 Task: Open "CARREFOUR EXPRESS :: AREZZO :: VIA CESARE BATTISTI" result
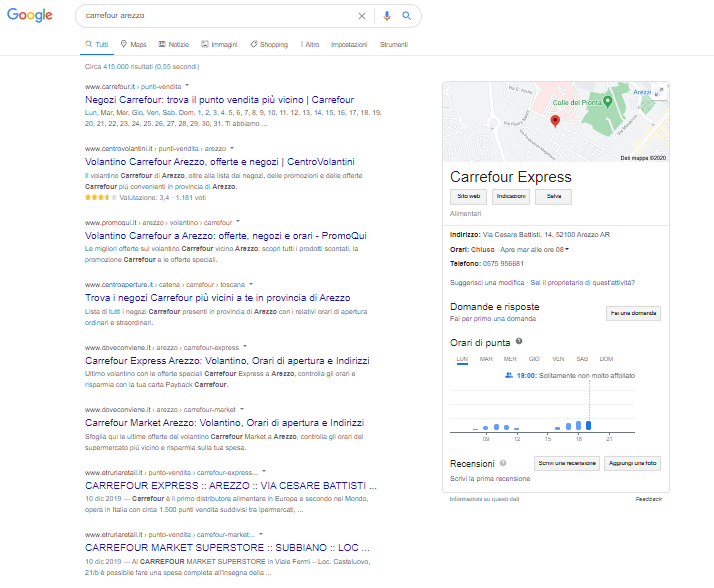231,486
